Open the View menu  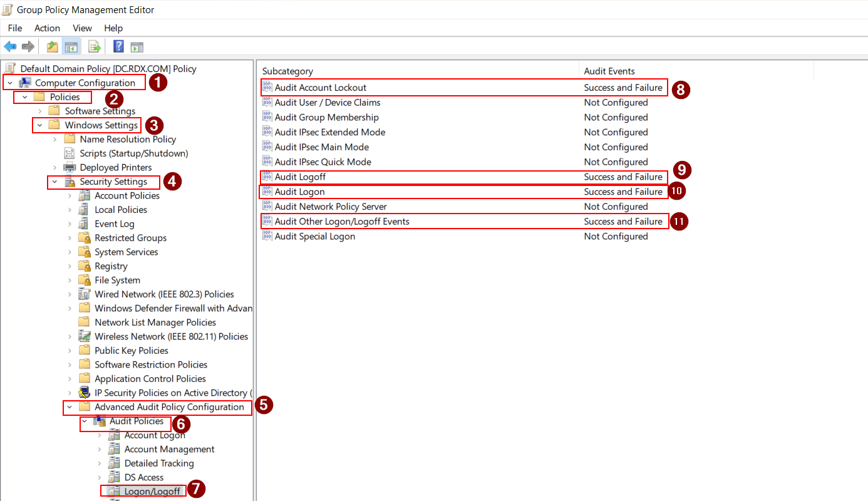click(82, 28)
